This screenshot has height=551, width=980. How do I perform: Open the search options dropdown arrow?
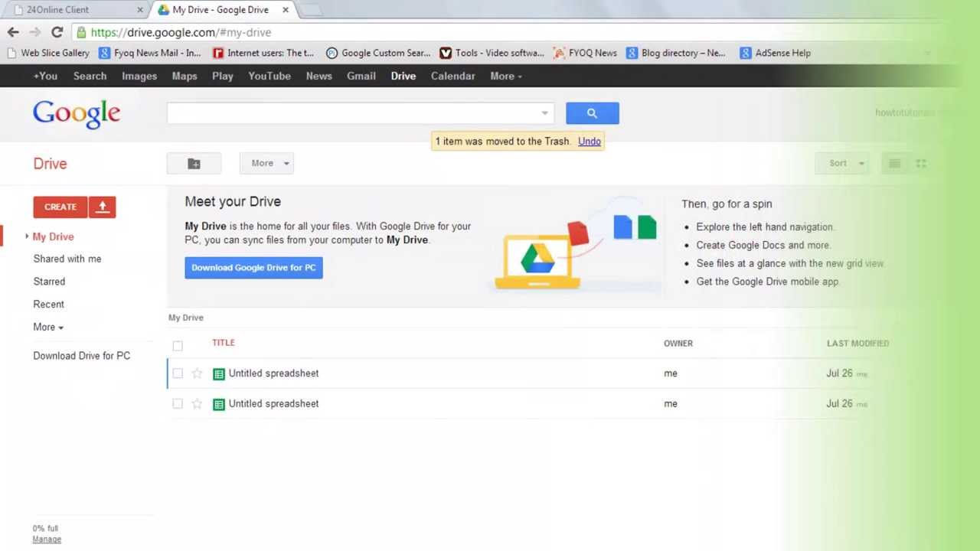[544, 113]
